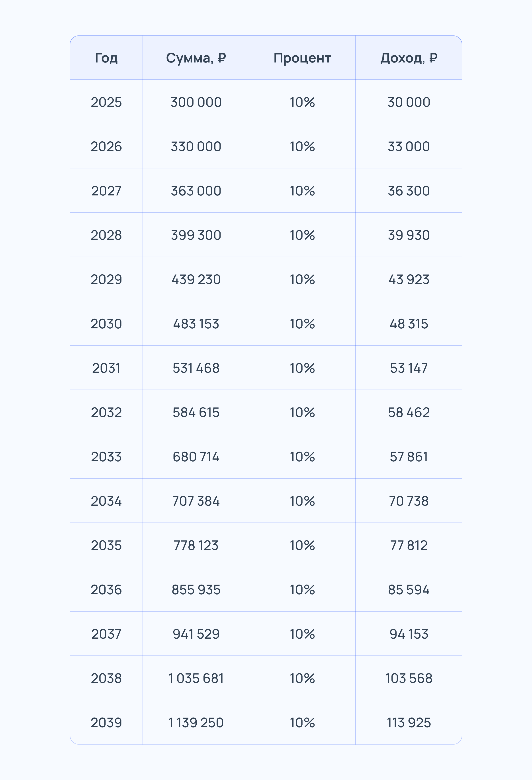Select the amount cell 300 000

click(196, 102)
